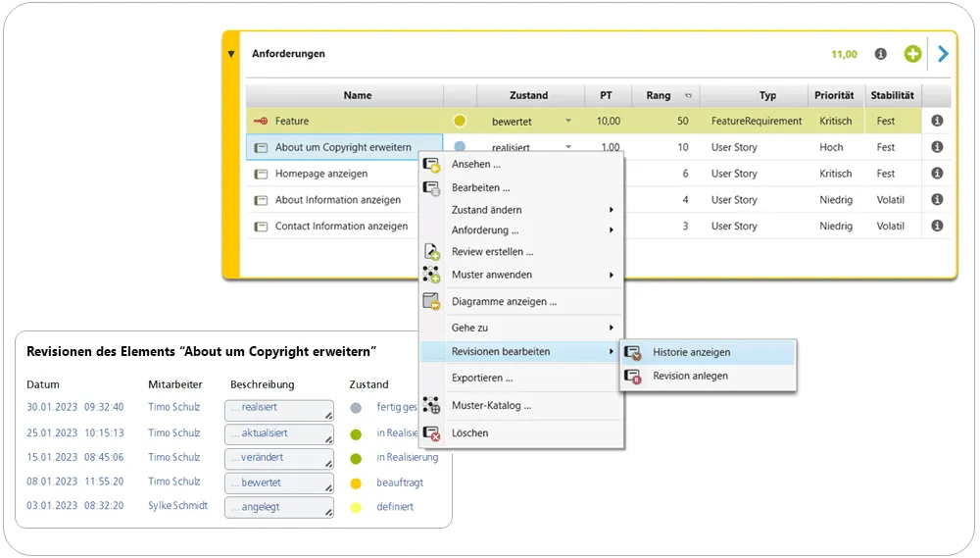Click the blue right chevron in header
This screenshot has height=558, width=980.
[943, 54]
